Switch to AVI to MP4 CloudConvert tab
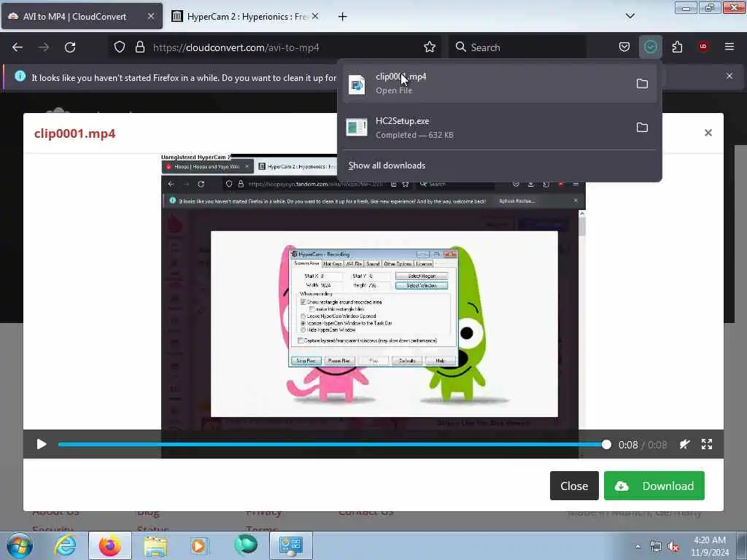This screenshot has height=560, width=747. click(82, 16)
